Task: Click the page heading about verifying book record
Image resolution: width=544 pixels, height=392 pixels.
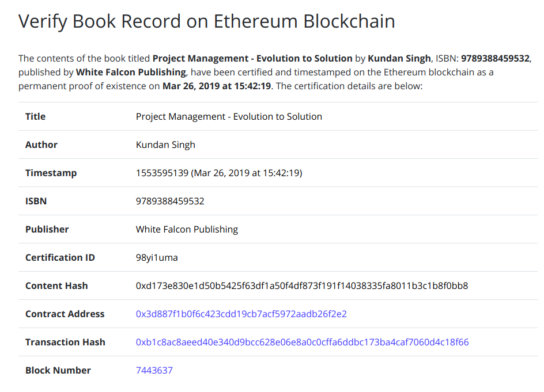Action: (207, 21)
